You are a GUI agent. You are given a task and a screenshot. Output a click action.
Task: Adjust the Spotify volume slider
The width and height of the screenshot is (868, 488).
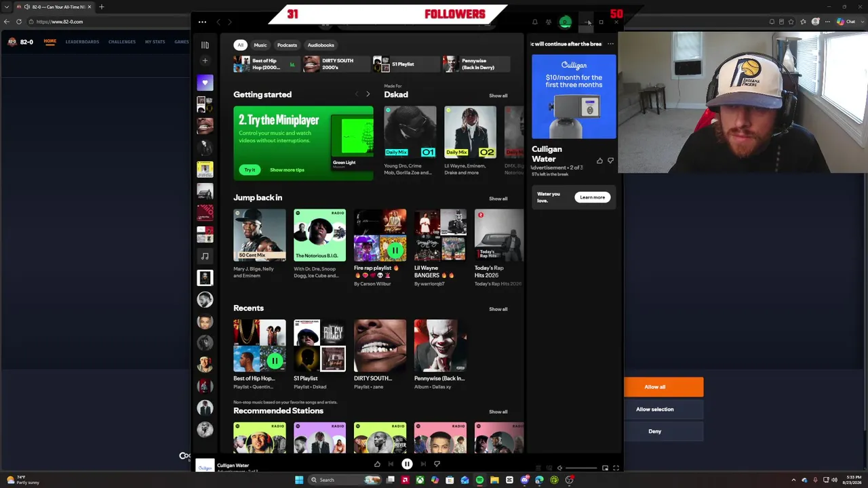tap(580, 468)
